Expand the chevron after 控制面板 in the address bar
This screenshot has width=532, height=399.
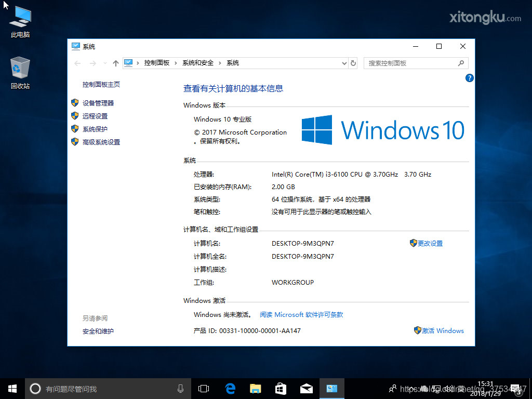[x=176, y=63]
